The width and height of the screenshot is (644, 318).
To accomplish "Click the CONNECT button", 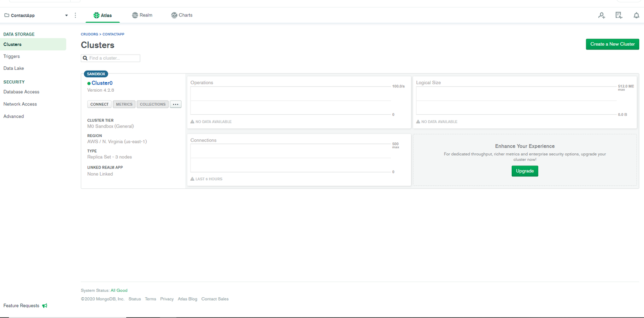I will [x=100, y=104].
